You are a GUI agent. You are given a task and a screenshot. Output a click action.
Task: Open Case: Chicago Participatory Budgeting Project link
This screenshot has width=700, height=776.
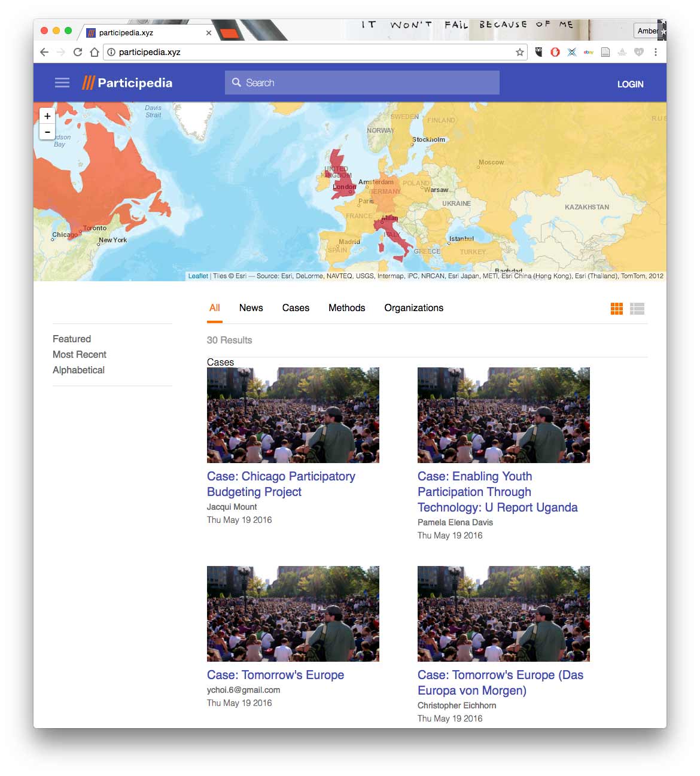click(281, 484)
